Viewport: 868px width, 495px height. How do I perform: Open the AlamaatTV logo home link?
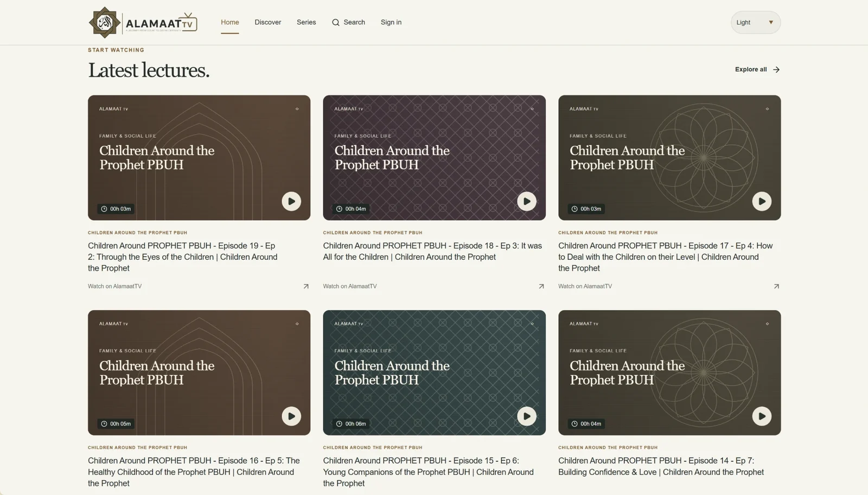click(x=143, y=22)
